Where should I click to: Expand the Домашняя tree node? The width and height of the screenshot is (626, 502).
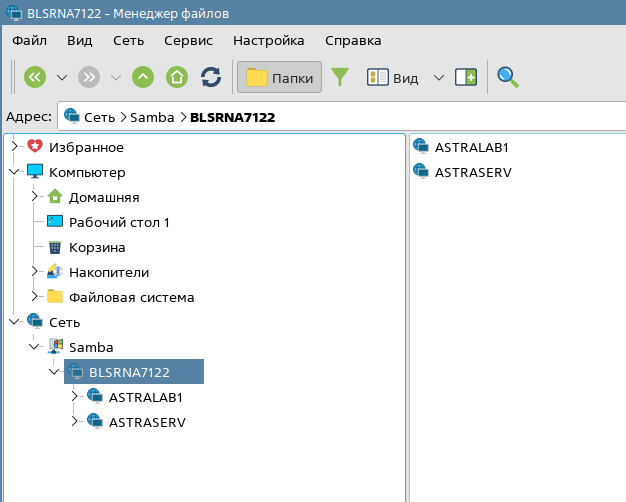tap(34, 196)
